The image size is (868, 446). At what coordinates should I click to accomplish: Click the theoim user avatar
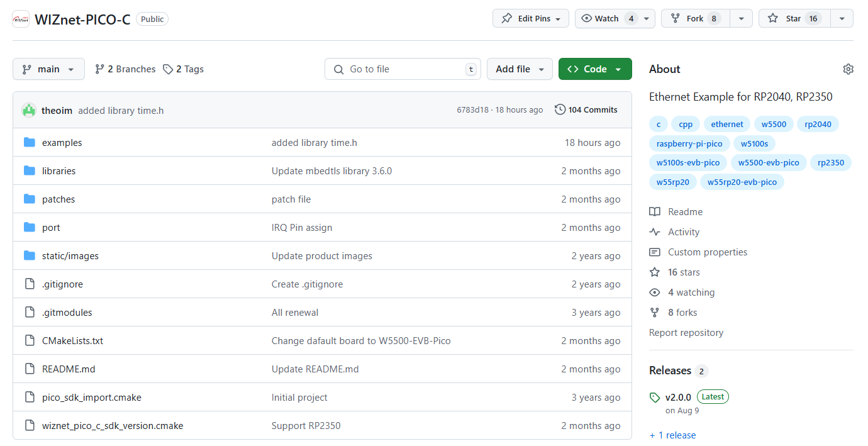click(x=29, y=110)
